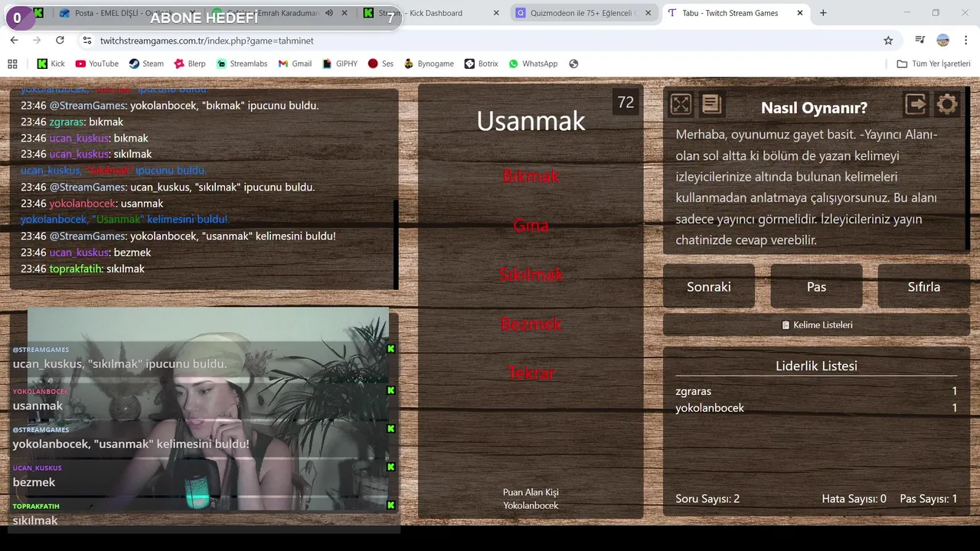Open the browser apps grid icon

pyautogui.click(x=12, y=64)
